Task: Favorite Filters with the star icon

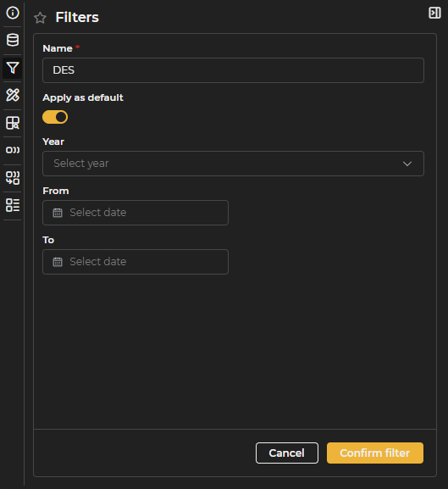Action: tap(40, 18)
